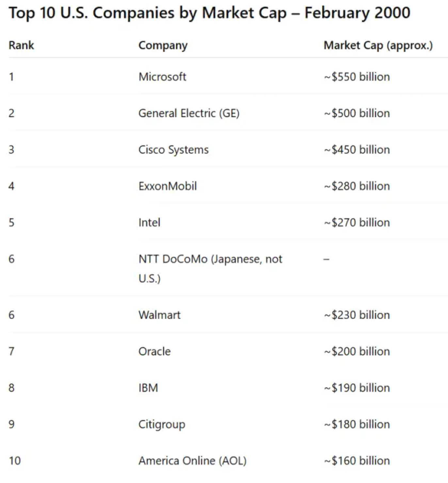This screenshot has width=448, height=483.
Task: Select the America Online (AOL) cell
Action: [x=192, y=461]
